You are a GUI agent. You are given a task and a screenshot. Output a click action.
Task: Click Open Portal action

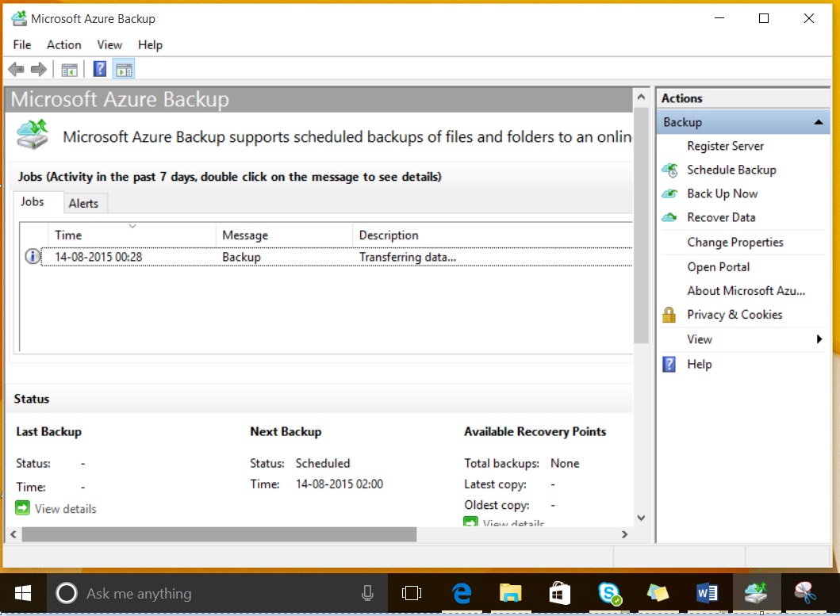[719, 266]
